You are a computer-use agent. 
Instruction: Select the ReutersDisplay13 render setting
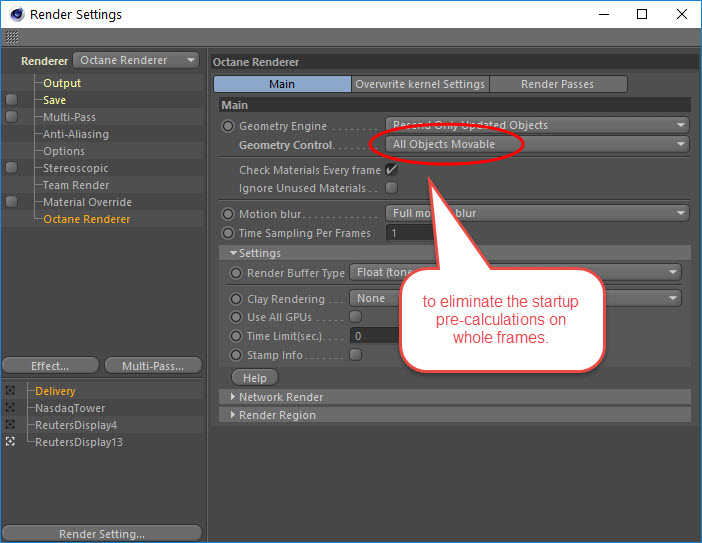tap(79, 442)
